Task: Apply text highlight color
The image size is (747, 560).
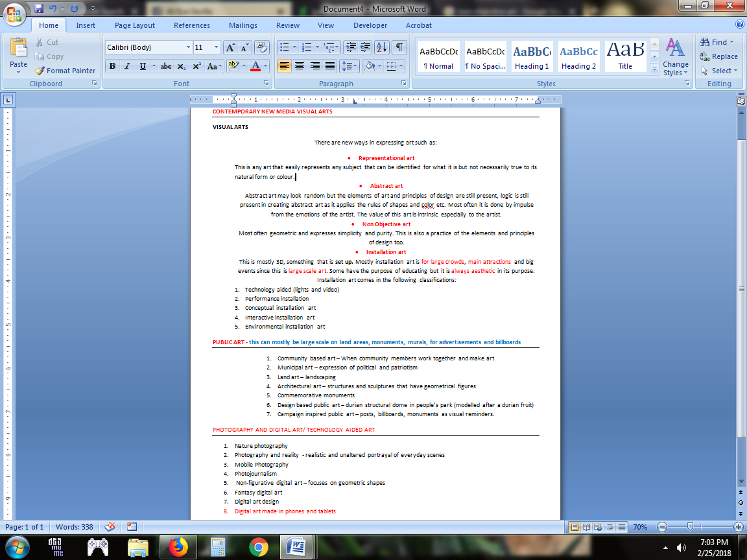Action: (x=233, y=66)
